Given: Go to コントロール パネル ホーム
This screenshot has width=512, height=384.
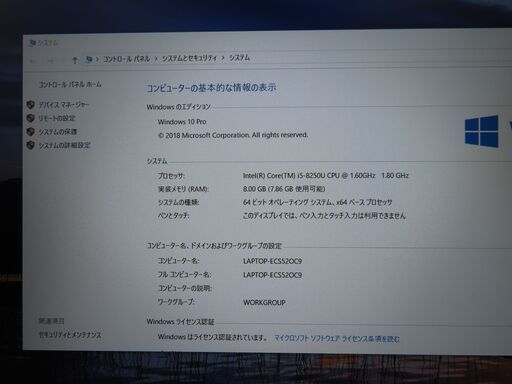Looking at the screenshot, I should (x=70, y=85).
